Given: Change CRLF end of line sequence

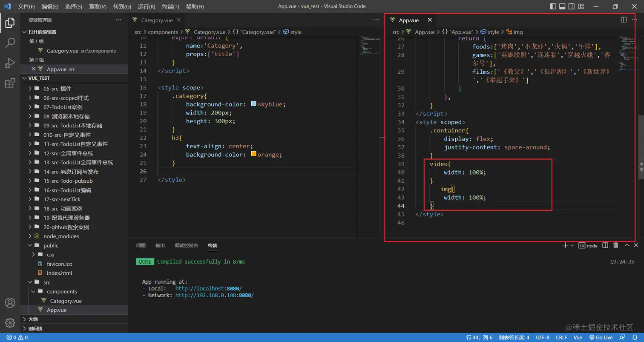Looking at the screenshot, I should tap(561, 337).
